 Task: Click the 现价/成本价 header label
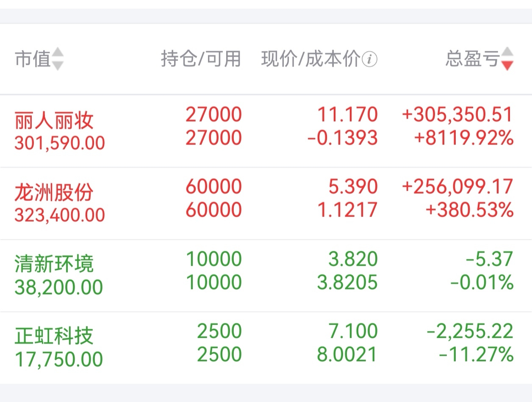pos(310,59)
